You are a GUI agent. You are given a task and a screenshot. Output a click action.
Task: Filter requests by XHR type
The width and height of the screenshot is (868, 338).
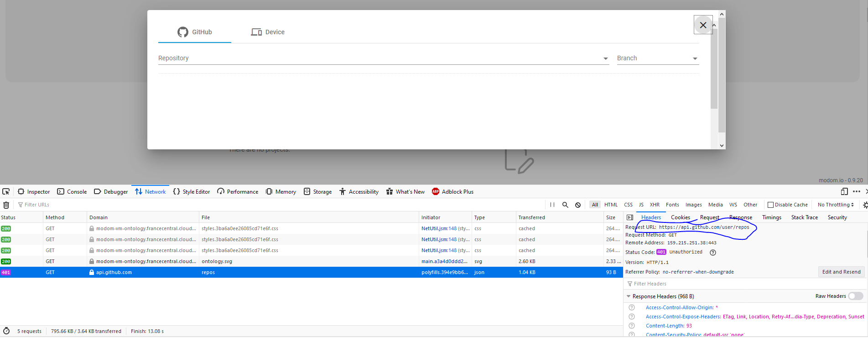pos(655,205)
